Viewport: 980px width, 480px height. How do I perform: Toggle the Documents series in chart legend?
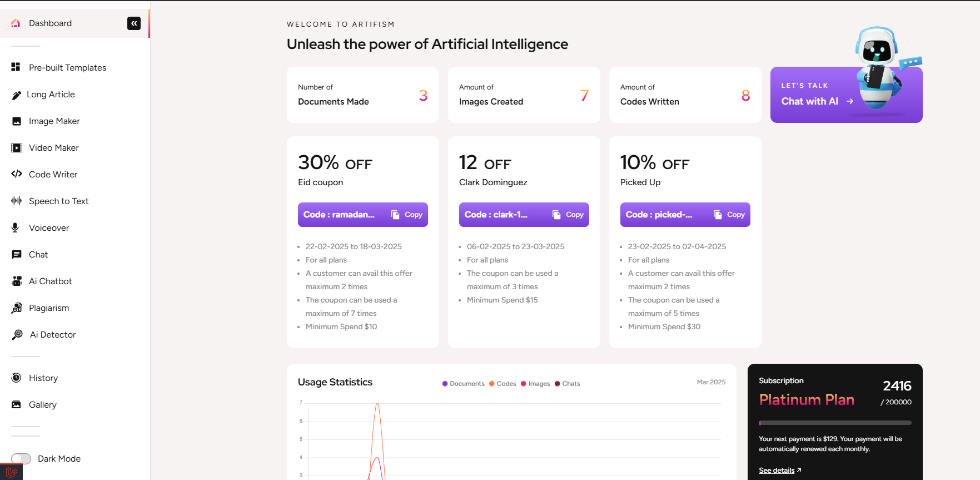coord(464,384)
